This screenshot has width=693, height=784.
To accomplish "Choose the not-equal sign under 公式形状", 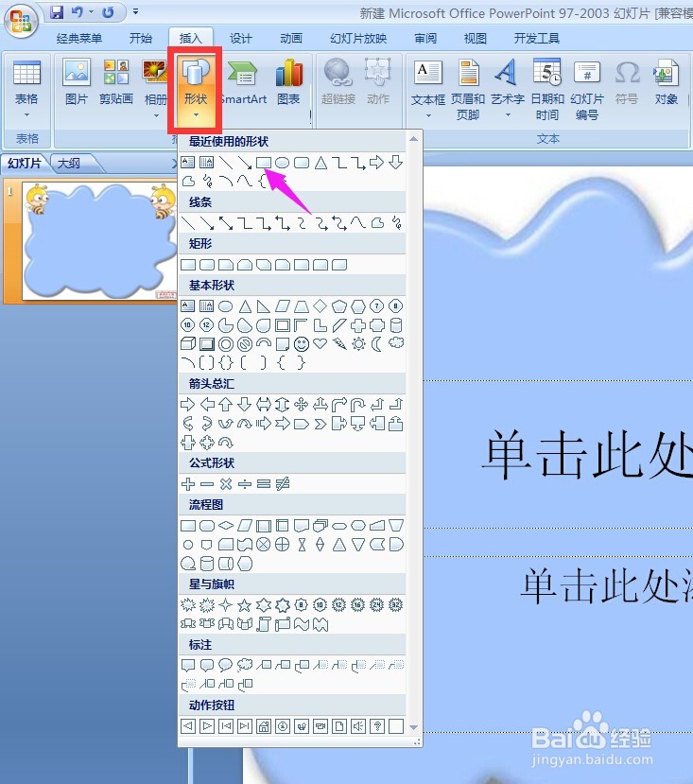I will point(283,484).
